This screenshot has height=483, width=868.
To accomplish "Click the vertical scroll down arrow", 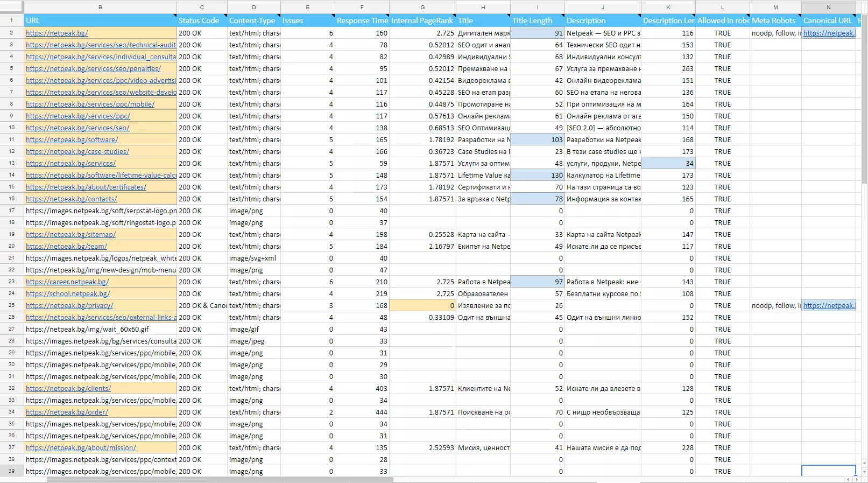I will (x=864, y=472).
